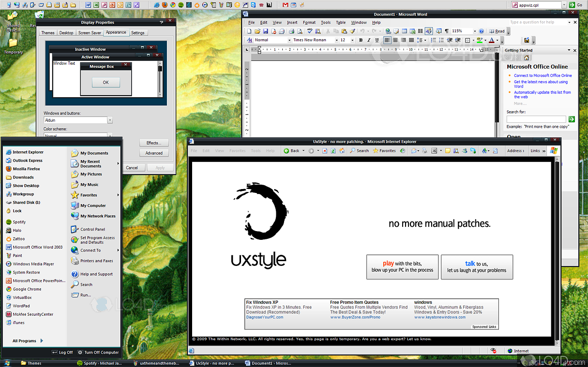Viewport: 588px width, 367px height.
Task: Click the Refresh icon in Internet Explorer toolbar
Action: coord(333,151)
